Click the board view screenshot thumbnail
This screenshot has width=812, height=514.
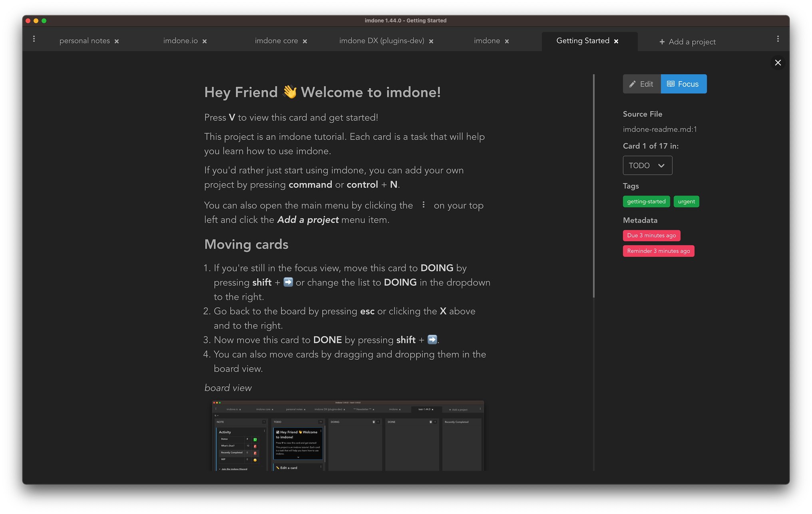point(348,435)
